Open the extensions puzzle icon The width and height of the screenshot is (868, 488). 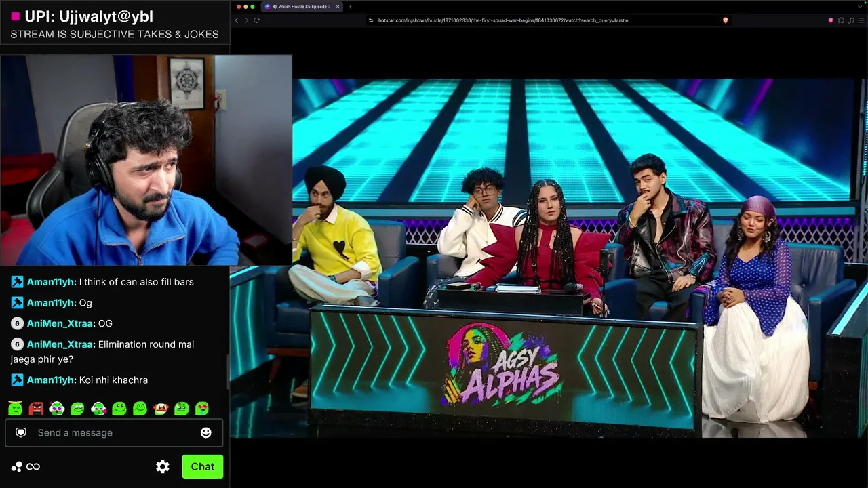pyautogui.click(x=841, y=20)
